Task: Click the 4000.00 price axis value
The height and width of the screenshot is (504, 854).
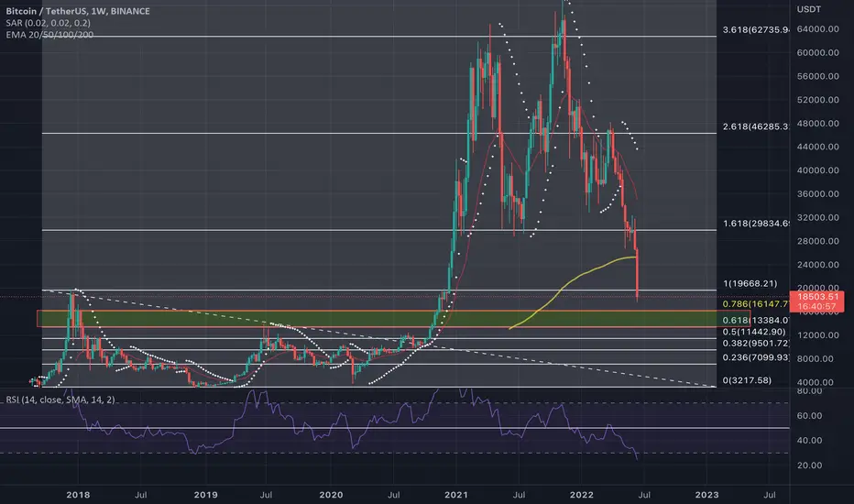Action: (815, 382)
